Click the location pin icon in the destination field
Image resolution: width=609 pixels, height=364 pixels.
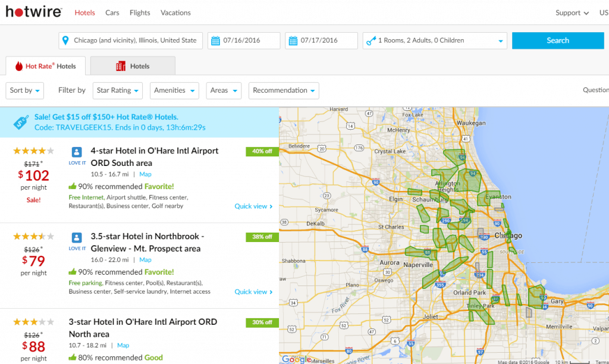(x=65, y=40)
